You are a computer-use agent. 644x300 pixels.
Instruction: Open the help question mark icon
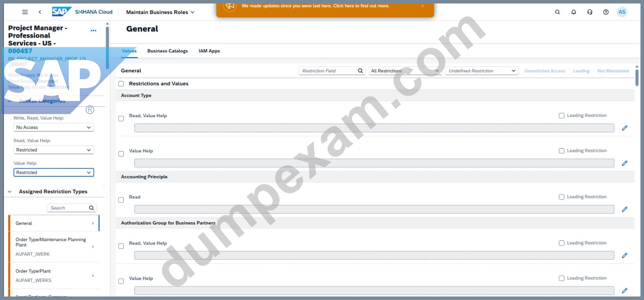[x=606, y=12]
